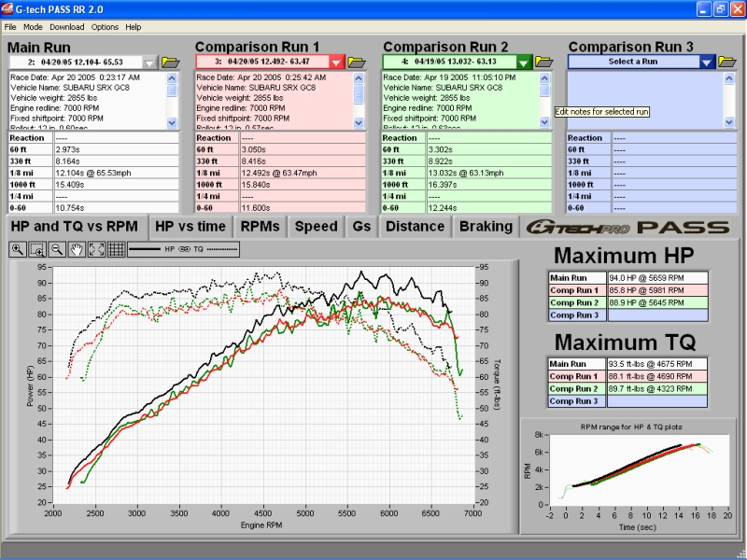
Task: Click the Comparison Run 3 notes field
Action: click(644, 100)
